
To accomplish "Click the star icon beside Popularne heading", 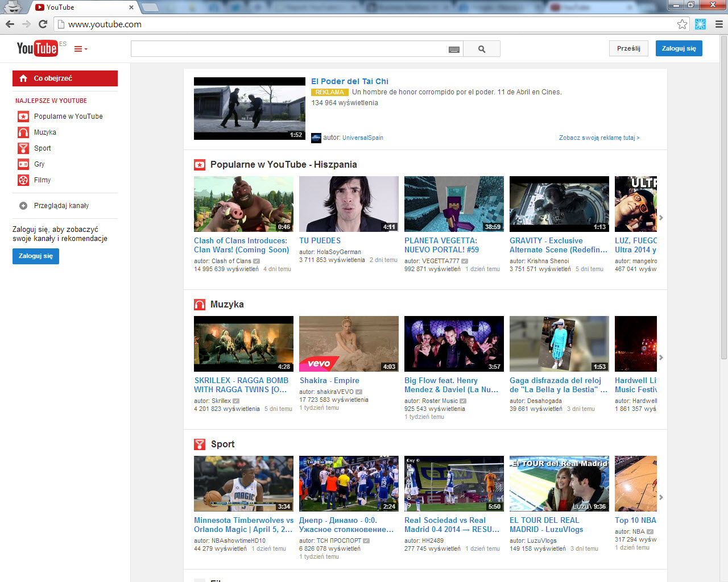I will [x=200, y=165].
